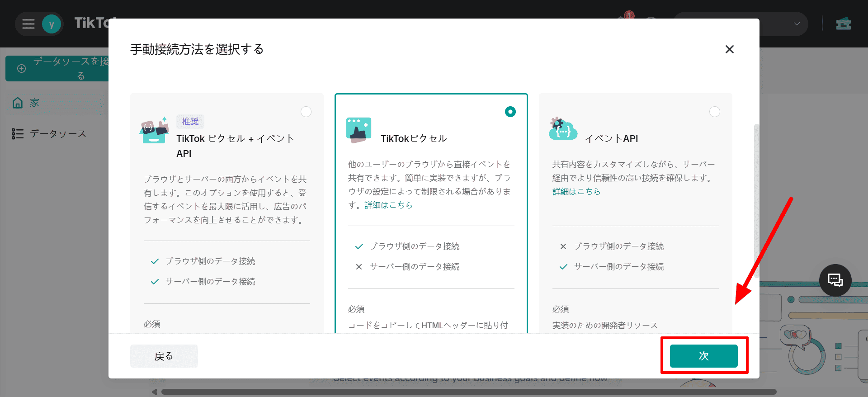This screenshot has height=397, width=868.
Task: Select TikTokピクセル + イベントAPI radio button
Action: coord(306,112)
